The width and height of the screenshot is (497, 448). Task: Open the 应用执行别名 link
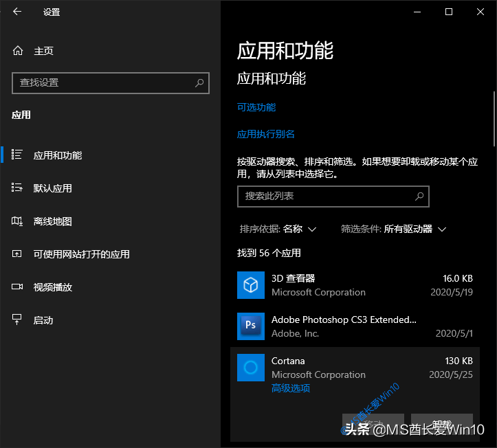266,134
